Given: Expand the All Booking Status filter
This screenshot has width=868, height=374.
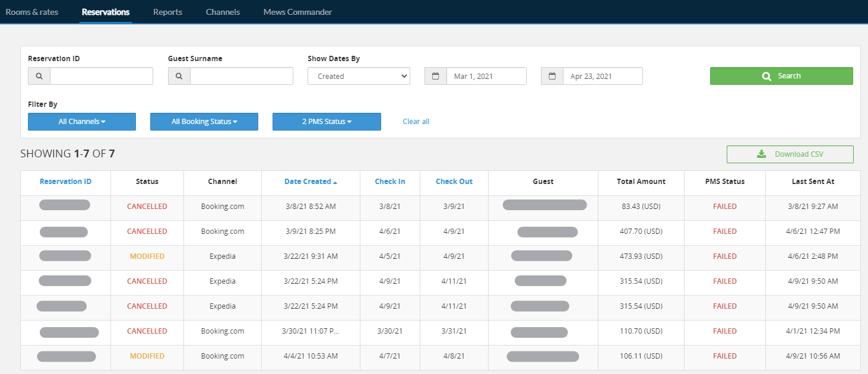Looking at the screenshot, I should click(x=204, y=122).
